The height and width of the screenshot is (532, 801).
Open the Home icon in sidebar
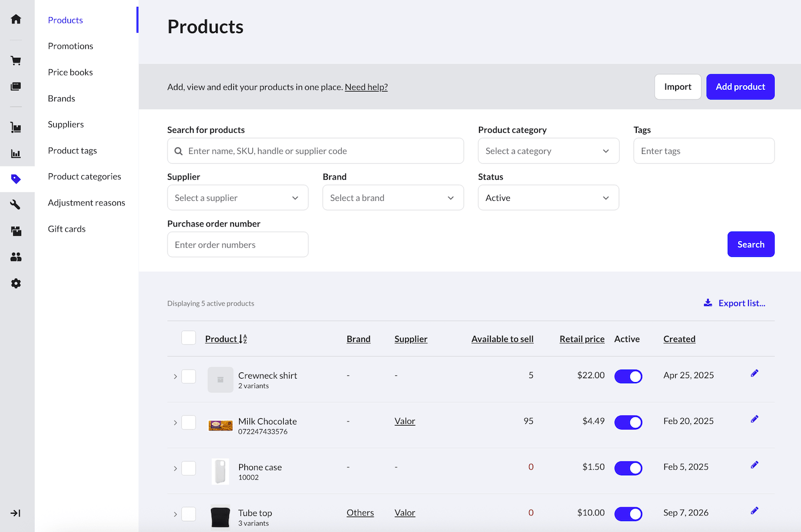click(16, 19)
